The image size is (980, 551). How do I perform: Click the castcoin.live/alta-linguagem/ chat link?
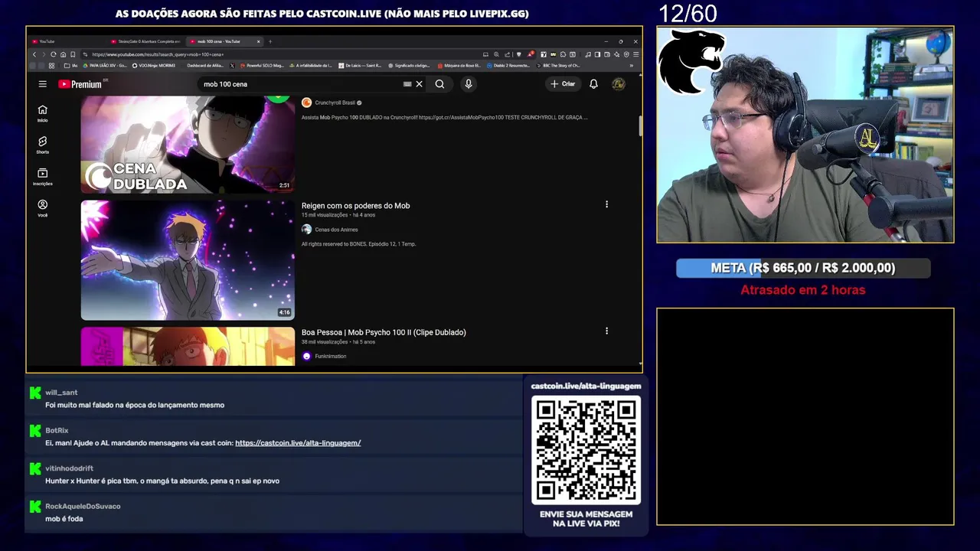click(298, 443)
